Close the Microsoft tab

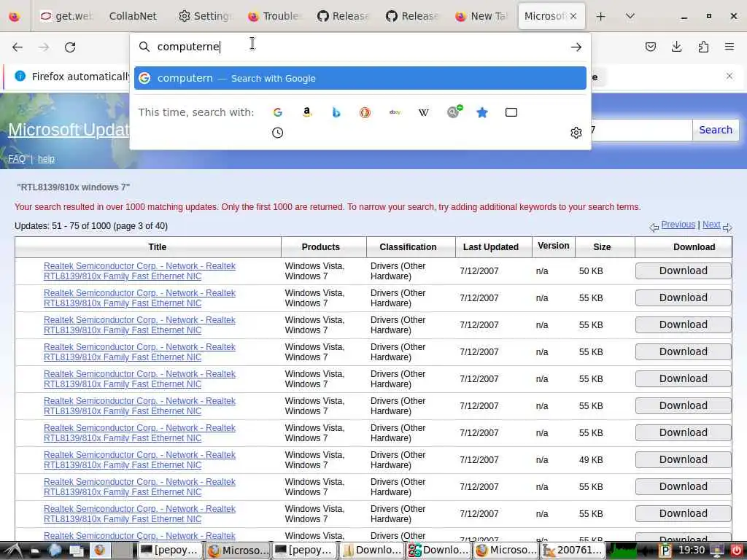tap(573, 16)
